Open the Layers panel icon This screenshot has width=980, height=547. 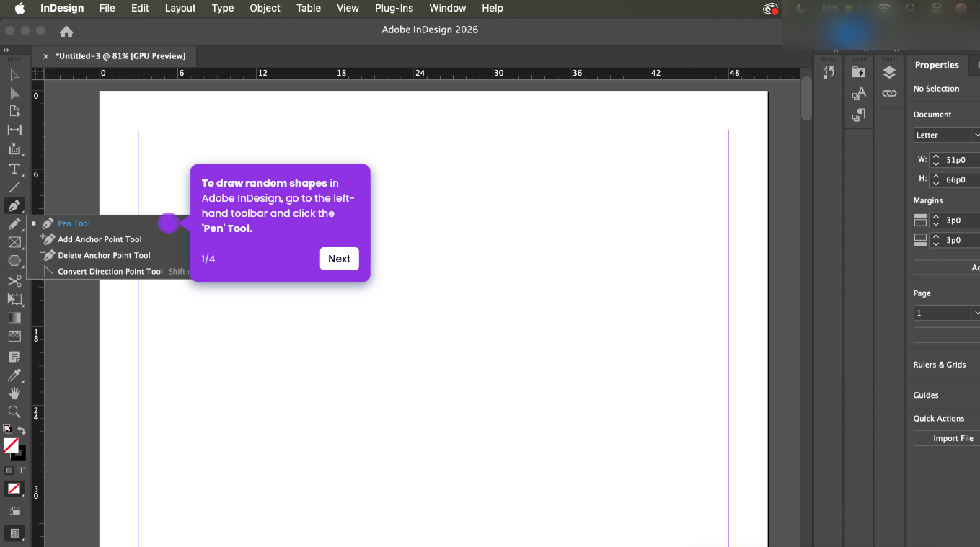click(889, 72)
